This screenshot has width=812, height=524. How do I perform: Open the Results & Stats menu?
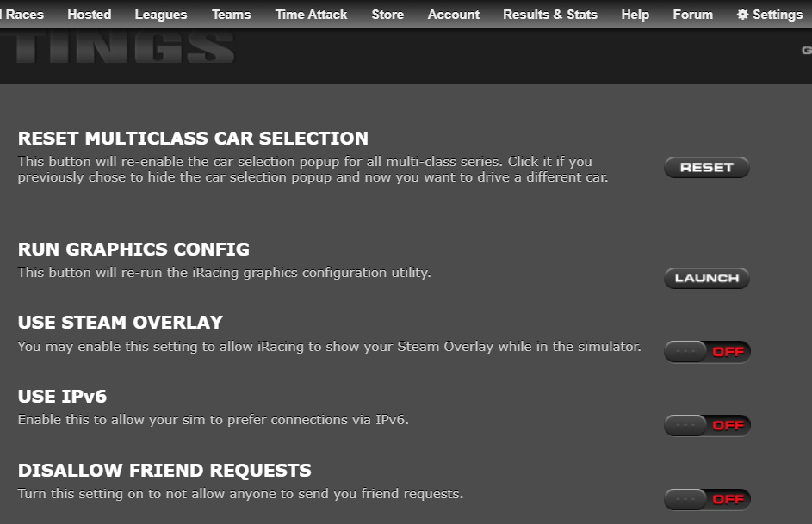click(550, 15)
